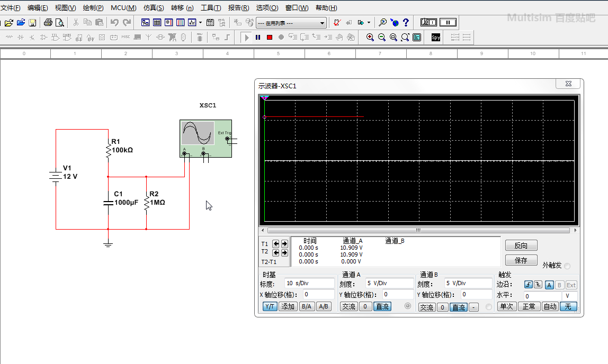Open the In-Use List (在用列表) dropdown
Screen dimensions: 608x364
323,23
